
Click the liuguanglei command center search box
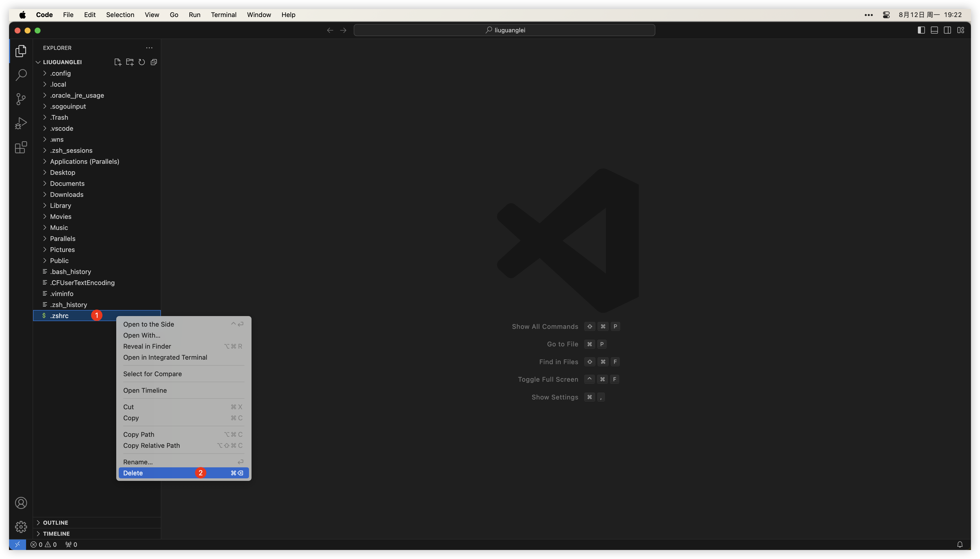point(504,30)
